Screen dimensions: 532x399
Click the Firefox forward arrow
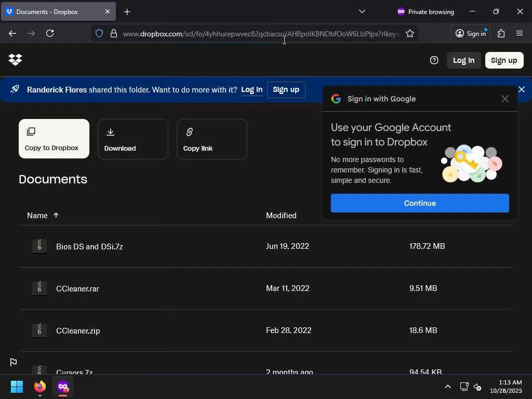pos(31,33)
